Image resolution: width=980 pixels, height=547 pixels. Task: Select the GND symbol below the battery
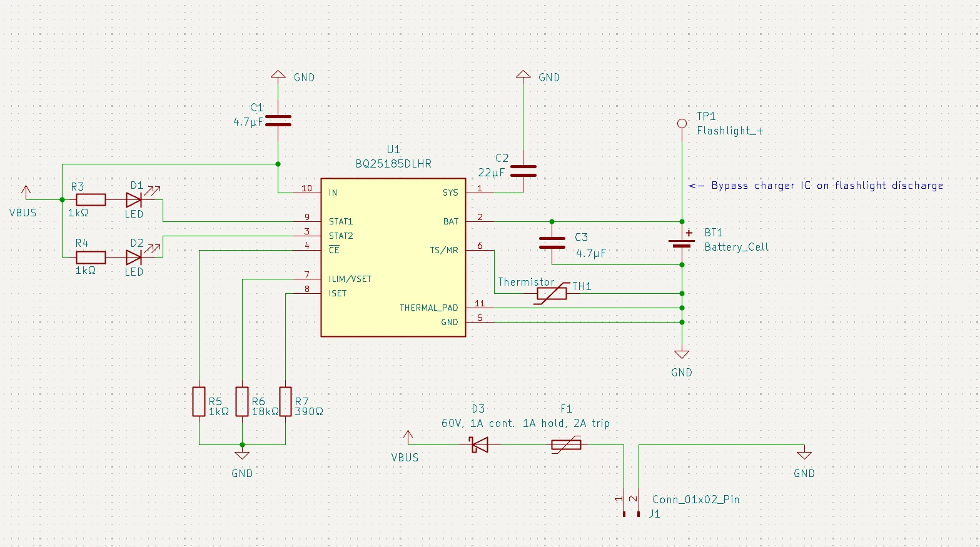coord(682,355)
